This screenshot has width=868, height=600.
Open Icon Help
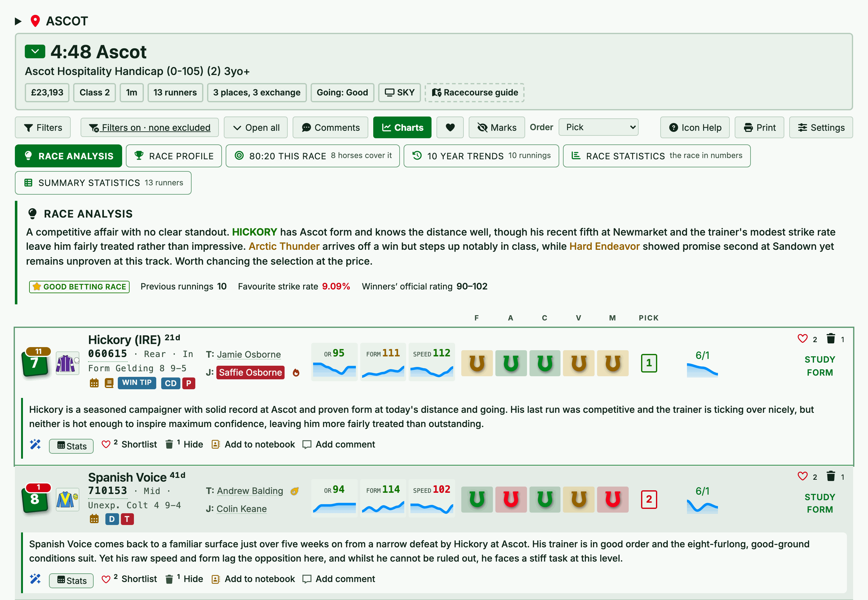point(695,127)
